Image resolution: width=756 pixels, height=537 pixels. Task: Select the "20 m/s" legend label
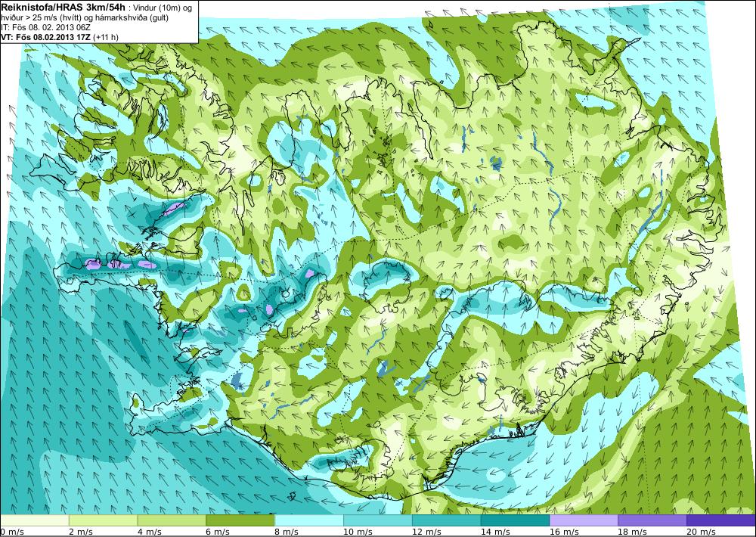click(702, 532)
